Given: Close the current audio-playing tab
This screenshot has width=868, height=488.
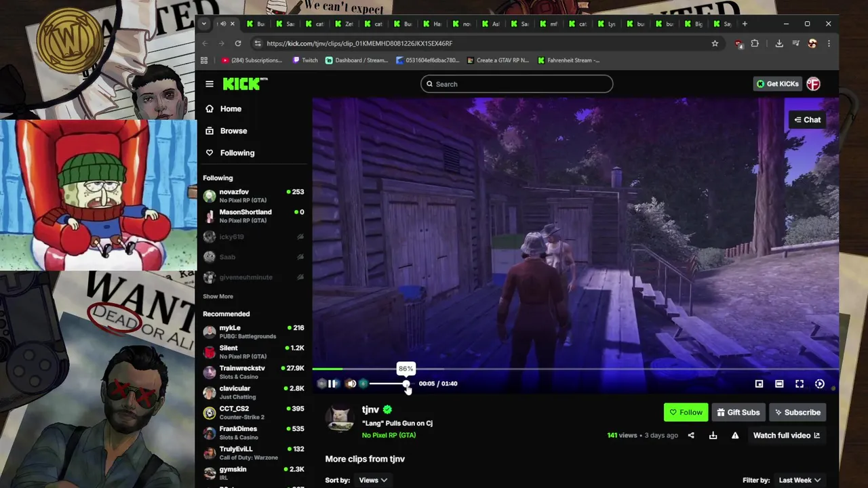Looking at the screenshot, I should (232, 24).
